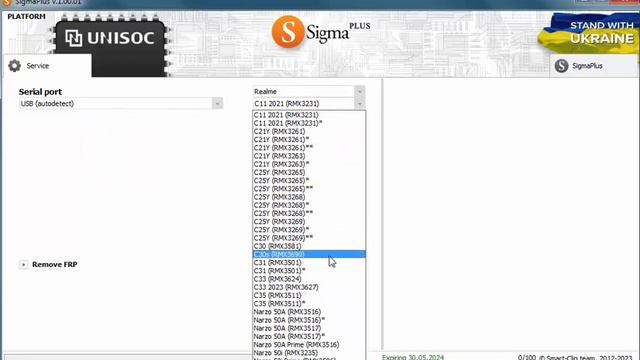Image resolution: width=640 pixels, height=360 pixels.
Task: Click the orange Sigma Plus logo
Action: click(x=321, y=32)
